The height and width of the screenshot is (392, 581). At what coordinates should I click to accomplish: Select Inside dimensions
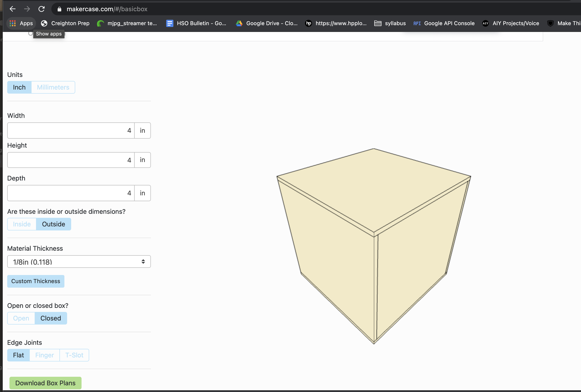point(22,224)
